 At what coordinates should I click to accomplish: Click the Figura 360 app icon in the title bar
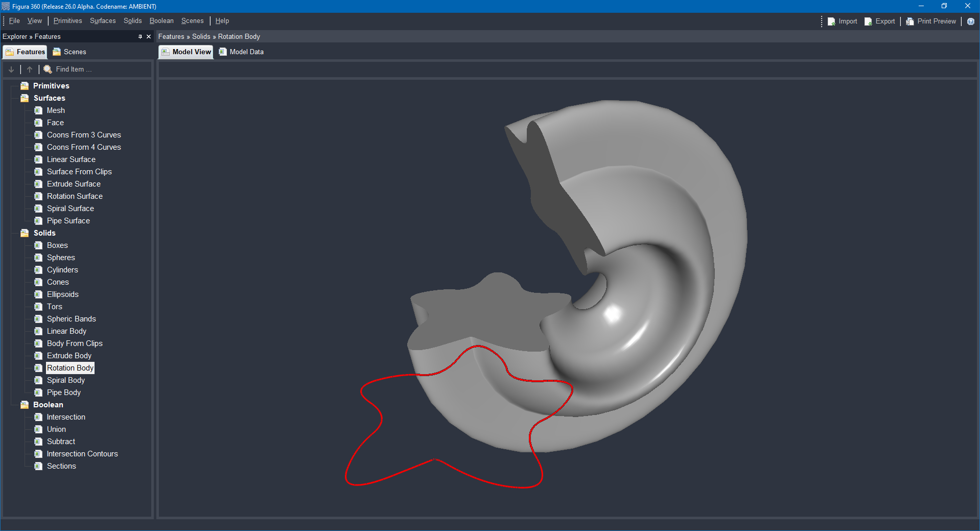tap(6, 6)
